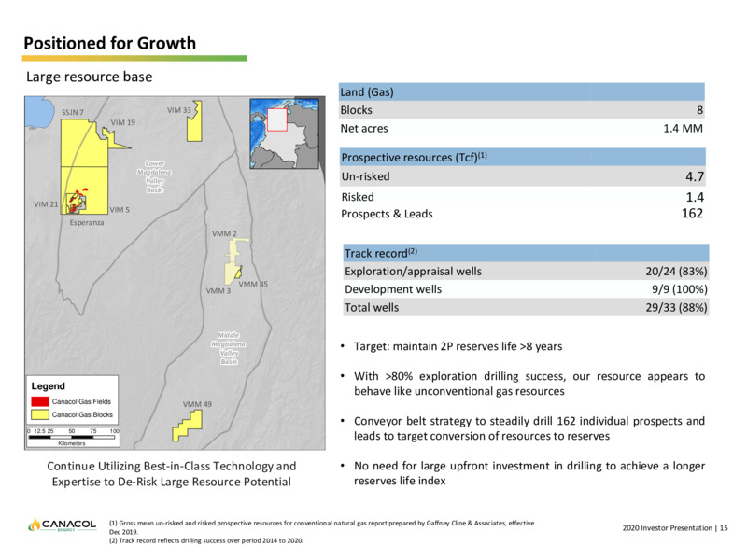
Task: Click the 'VMM 45' map label
Action: [253, 284]
